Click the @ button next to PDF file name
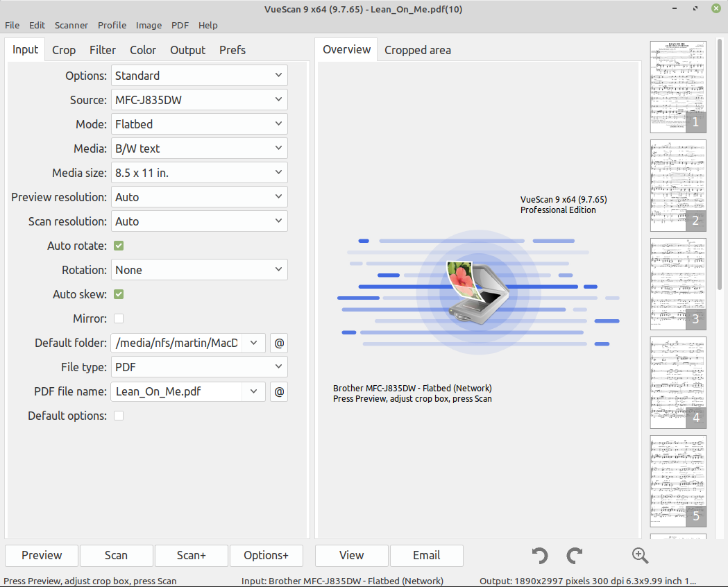The width and height of the screenshot is (728, 587). [x=279, y=391]
